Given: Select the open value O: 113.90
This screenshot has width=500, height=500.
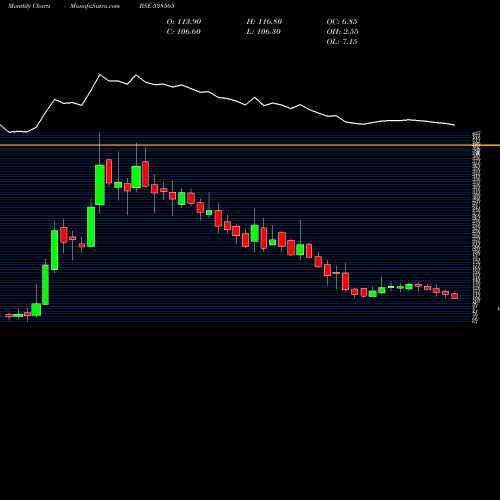Looking at the screenshot, I should click(x=184, y=22).
